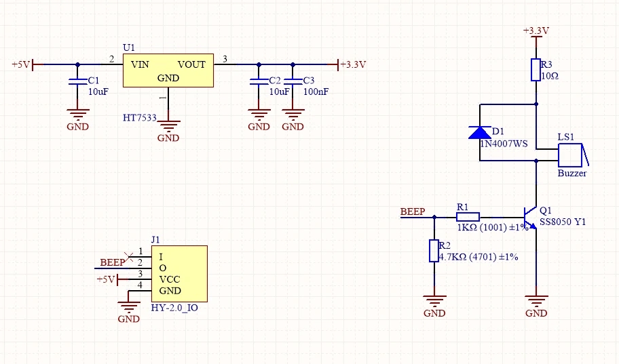Select the IN4007WS diode value text
Image resolution: width=619 pixels, height=364 pixels.
point(504,144)
